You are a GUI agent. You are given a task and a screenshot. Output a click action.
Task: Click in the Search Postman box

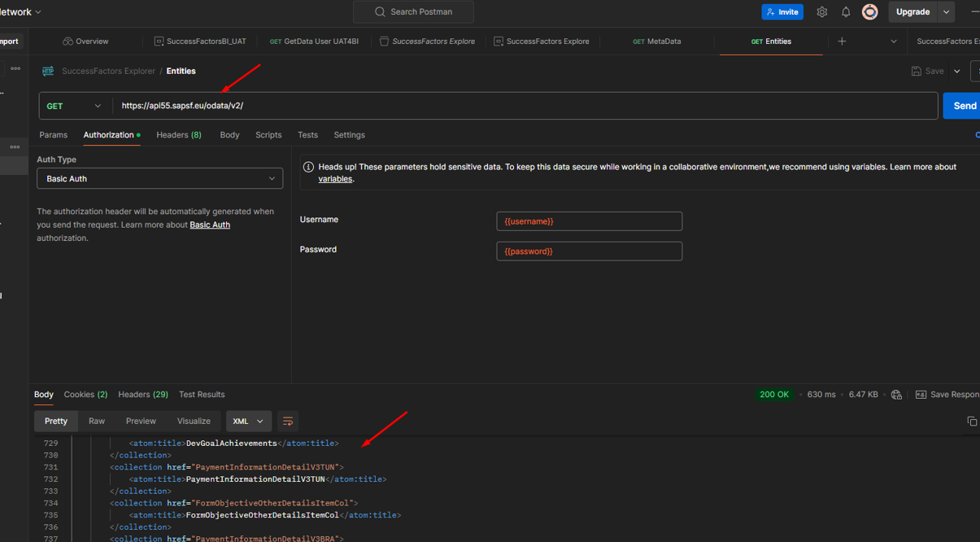click(413, 12)
